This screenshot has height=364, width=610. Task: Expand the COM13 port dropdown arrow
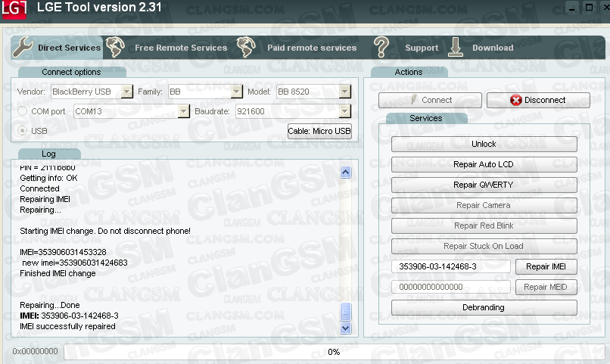coord(184,111)
